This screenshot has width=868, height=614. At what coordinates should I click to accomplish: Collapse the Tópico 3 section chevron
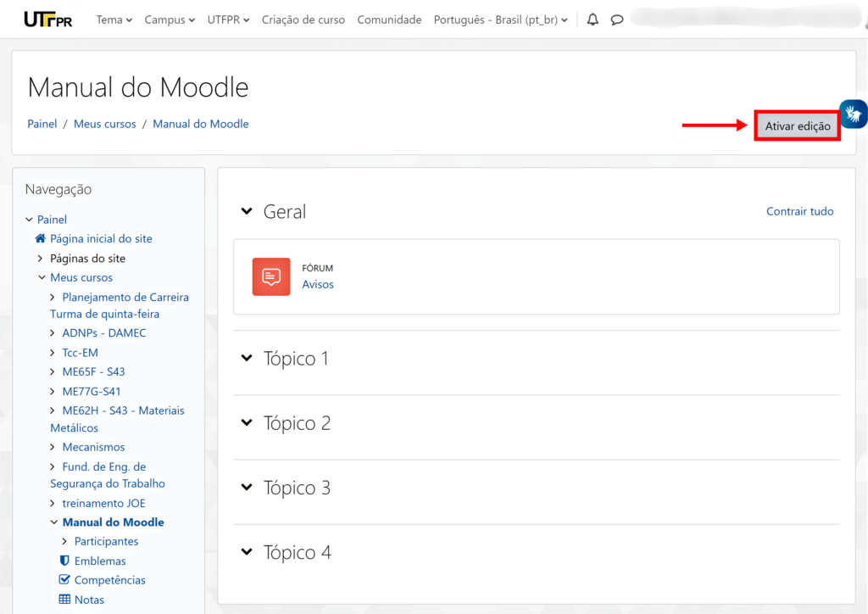[x=247, y=487]
